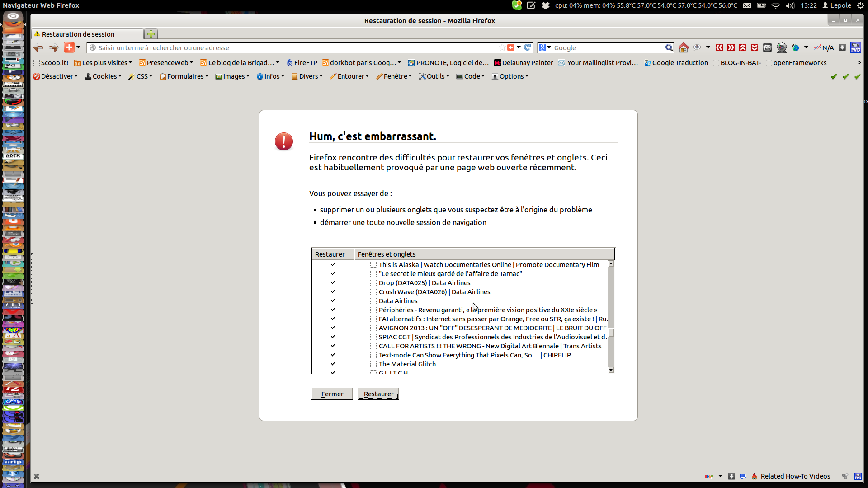Click the downloads arrow icon in the toolbar
This screenshot has width=868, height=488.
point(842,47)
